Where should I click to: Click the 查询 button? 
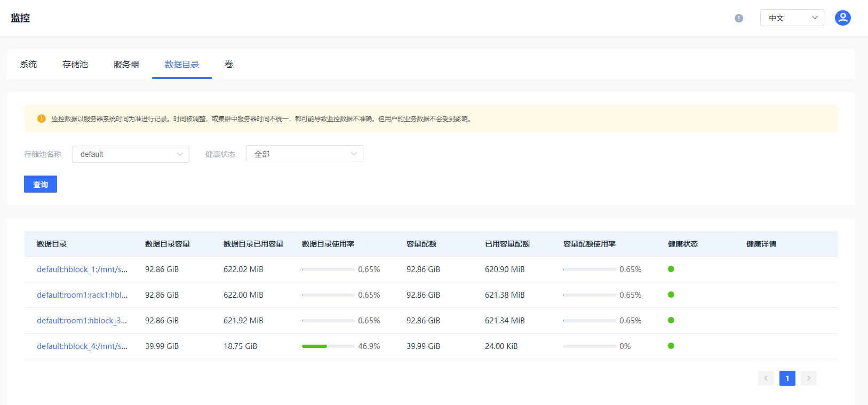pyautogui.click(x=41, y=184)
